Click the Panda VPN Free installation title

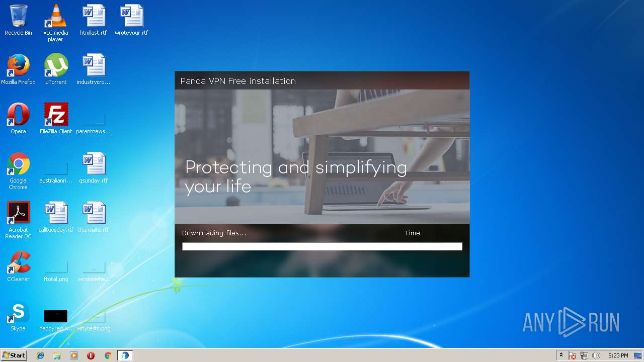238,81
